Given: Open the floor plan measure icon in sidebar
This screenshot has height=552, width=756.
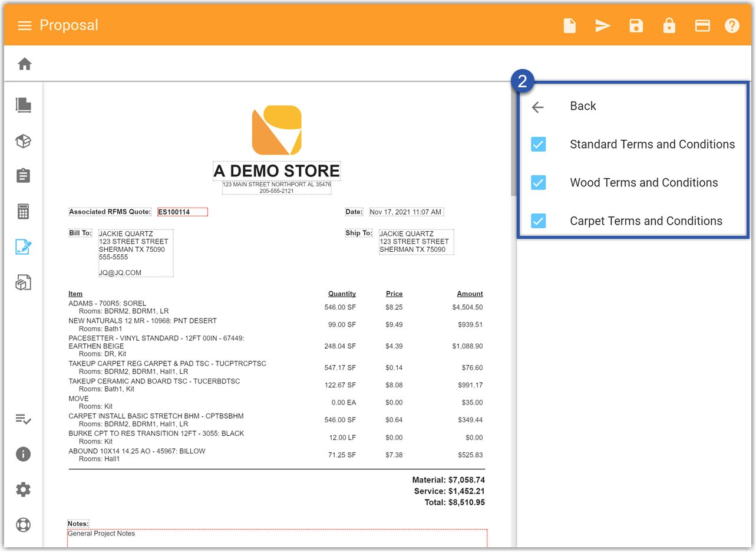Looking at the screenshot, I should pos(23,106).
